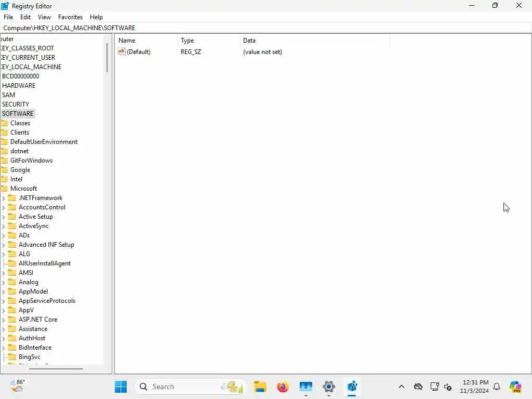Image resolution: width=532 pixels, height=399 pixels.
Task: Click the Type column header
Action: [208, 41]
